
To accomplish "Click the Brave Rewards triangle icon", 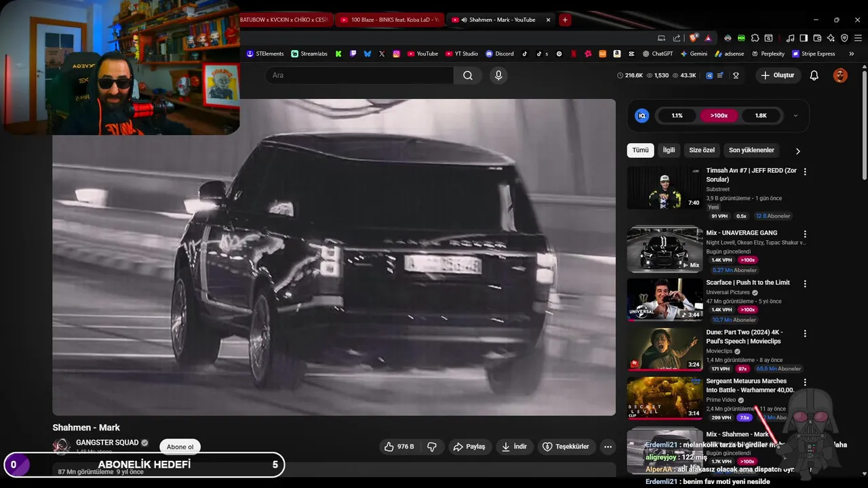I will 708,39.
